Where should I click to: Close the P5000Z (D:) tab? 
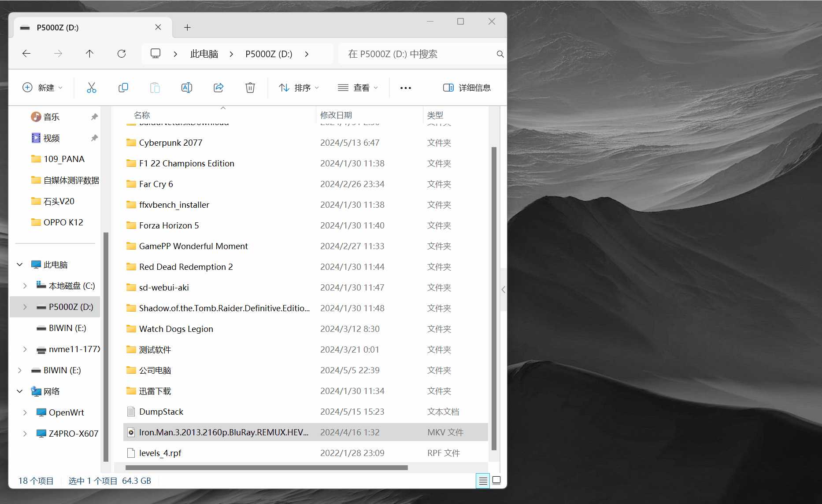pyautogui.click(x=158, y=27)
